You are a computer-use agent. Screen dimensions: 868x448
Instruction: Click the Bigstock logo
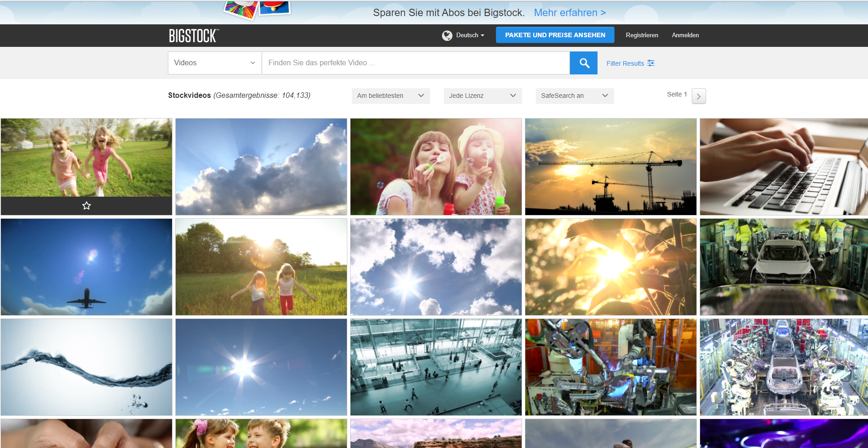click(x=194, y=35)
